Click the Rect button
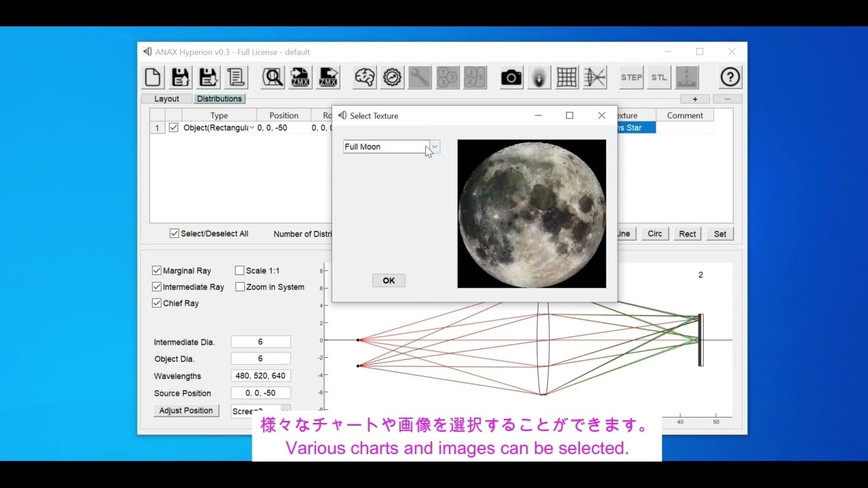The width and height of the screenshot is (868, 488). [x=688, y=234]
